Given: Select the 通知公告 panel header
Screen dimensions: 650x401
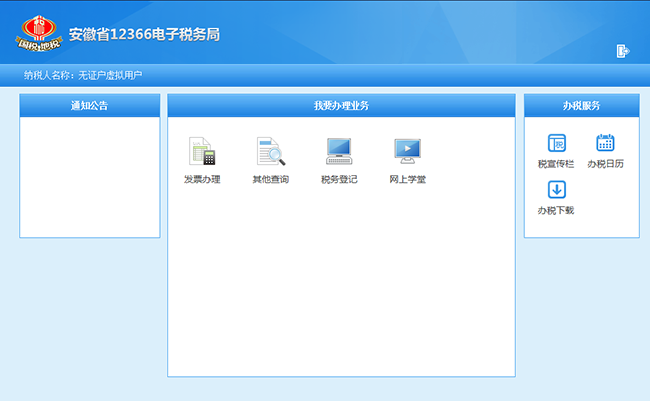Looking at the screenshot, I should pos(90,106).
